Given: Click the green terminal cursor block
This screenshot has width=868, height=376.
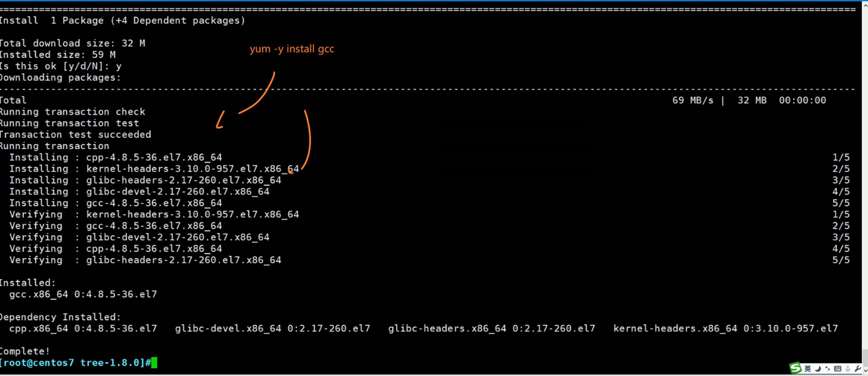Looking at the screenshot, I should click(154, 363).
